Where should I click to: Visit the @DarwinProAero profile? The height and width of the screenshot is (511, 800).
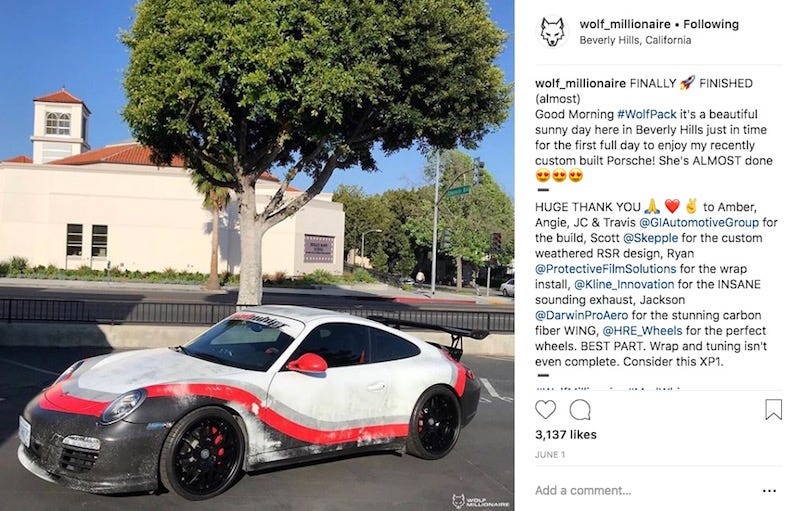coord(582,315)
